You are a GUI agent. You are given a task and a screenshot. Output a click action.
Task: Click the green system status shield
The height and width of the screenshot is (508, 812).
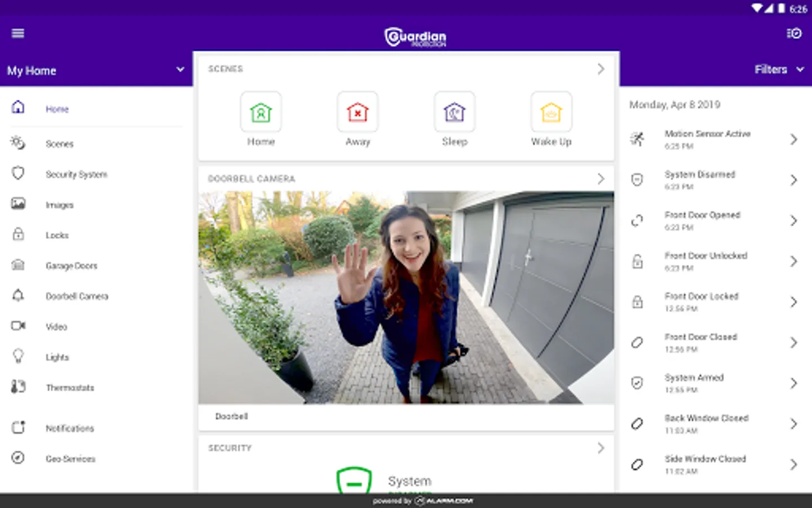click(354, 480)
